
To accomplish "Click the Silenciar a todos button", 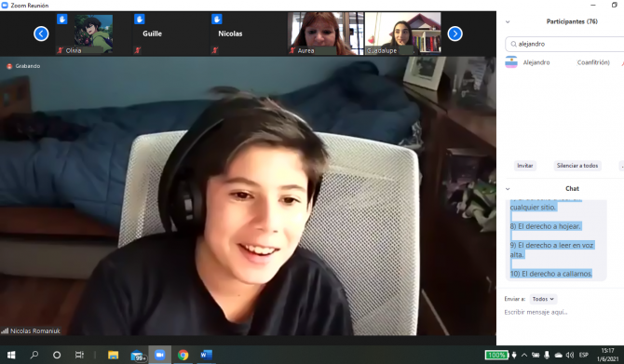I will [577, 166].
